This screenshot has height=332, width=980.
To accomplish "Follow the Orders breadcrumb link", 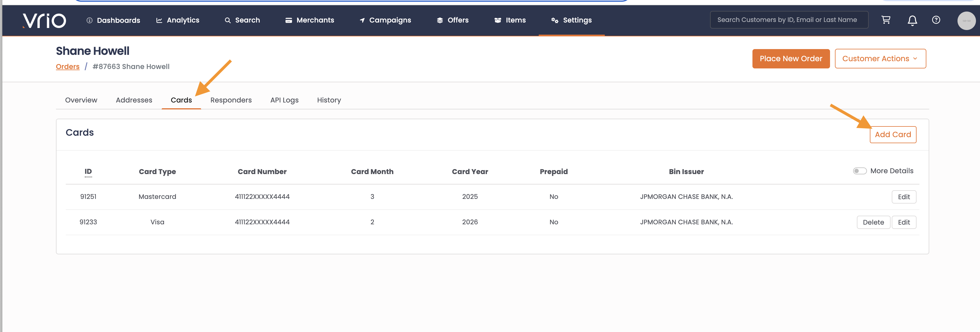I will [x=68, y=67].
